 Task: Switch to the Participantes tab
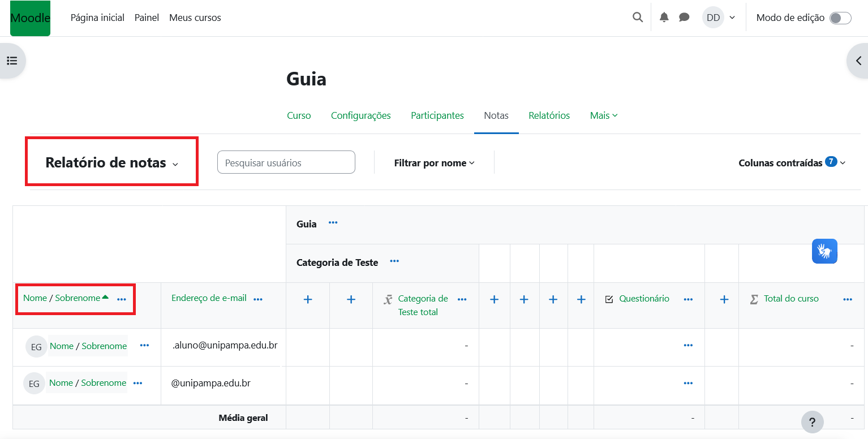[437, 115]
